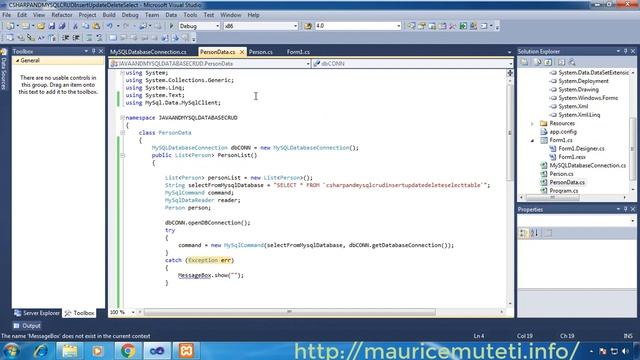
Task: Close the PersonData.cs tab
Action: click(x=242, y=52)
